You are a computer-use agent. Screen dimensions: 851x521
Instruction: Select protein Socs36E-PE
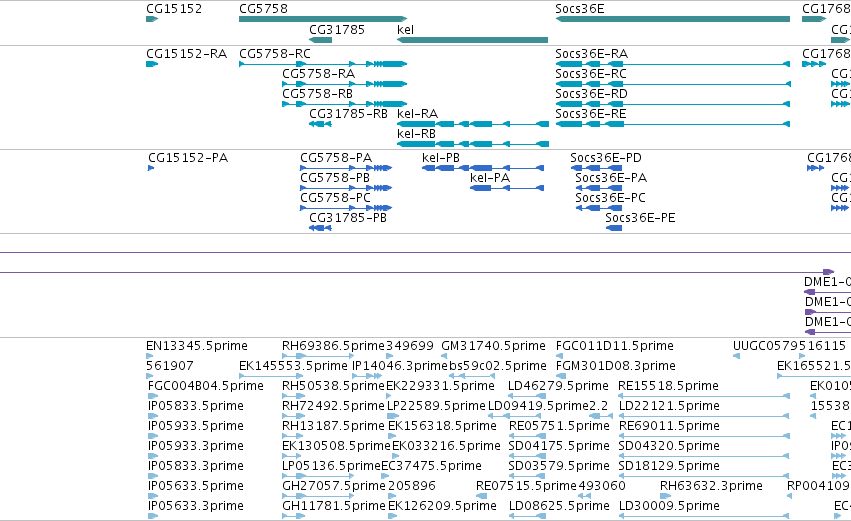point(640,218)
